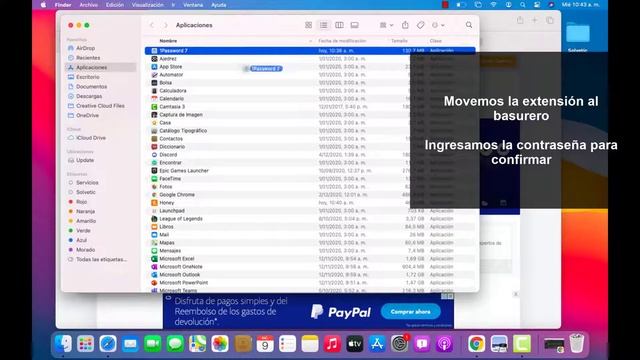Open the group-by options dropdown

tap(386, 25)
